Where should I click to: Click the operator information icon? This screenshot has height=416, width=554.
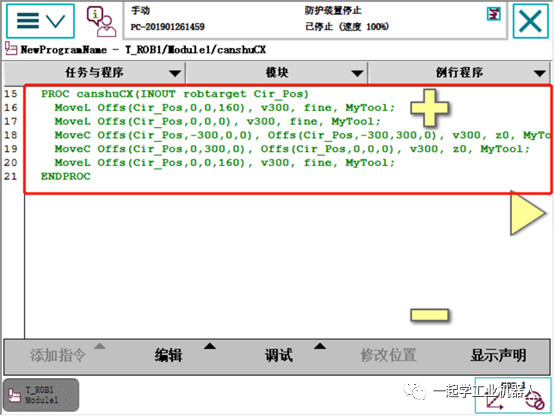point(102,21)
